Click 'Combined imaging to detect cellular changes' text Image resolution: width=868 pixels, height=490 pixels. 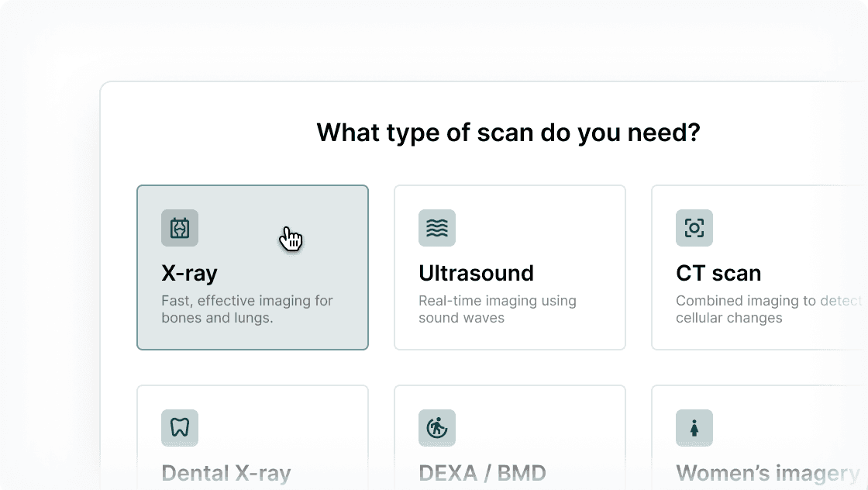click(767, 309)
